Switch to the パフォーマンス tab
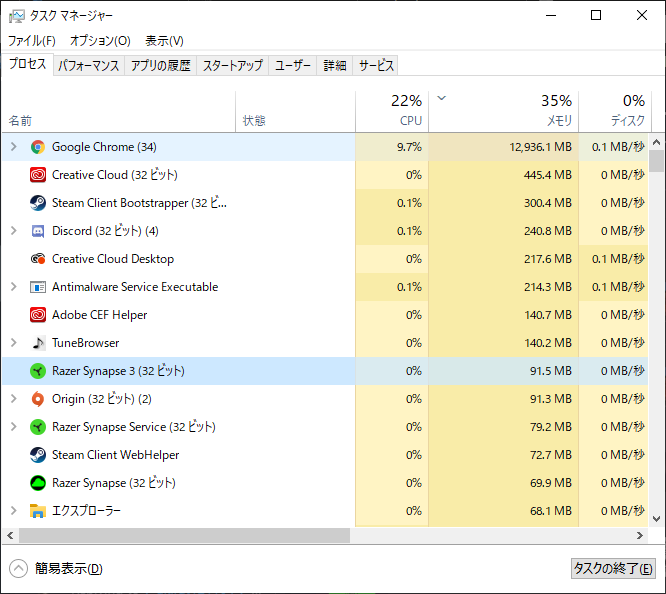This screenshot has height=594, width=666. pos(89,65)
